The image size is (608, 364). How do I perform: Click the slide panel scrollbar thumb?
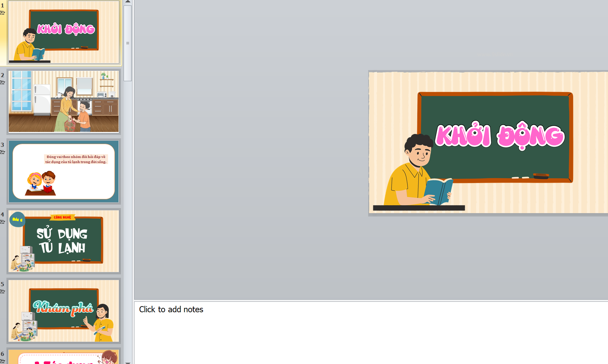click(128, 43)
